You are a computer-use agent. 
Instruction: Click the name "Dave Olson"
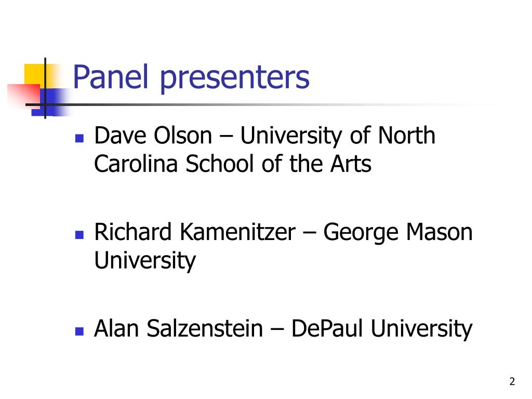pos(153,136)
